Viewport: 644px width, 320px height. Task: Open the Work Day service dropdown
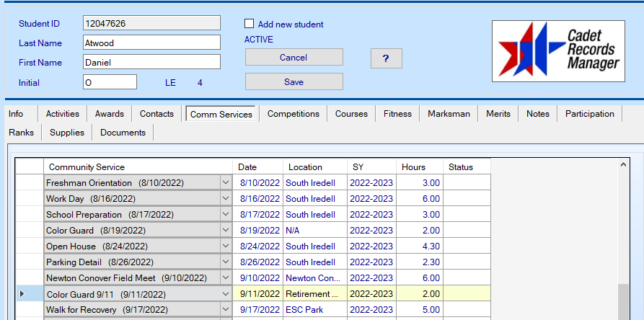226,199
